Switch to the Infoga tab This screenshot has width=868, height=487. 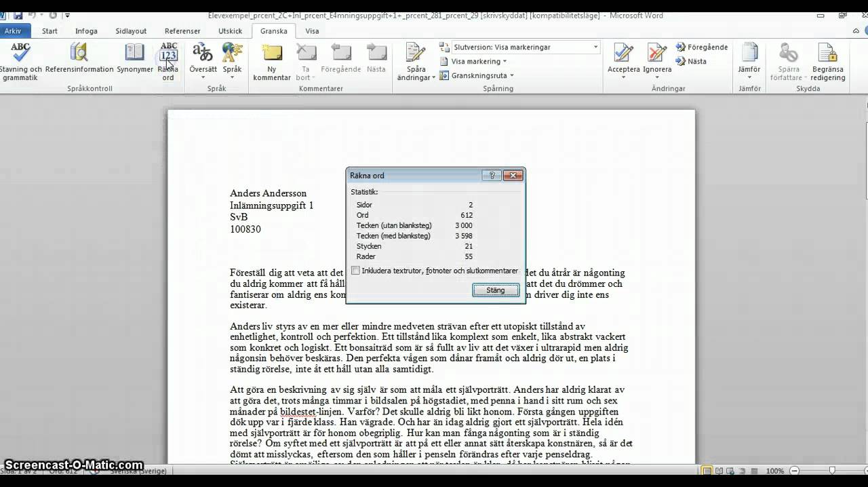click(x=86, y=31)
